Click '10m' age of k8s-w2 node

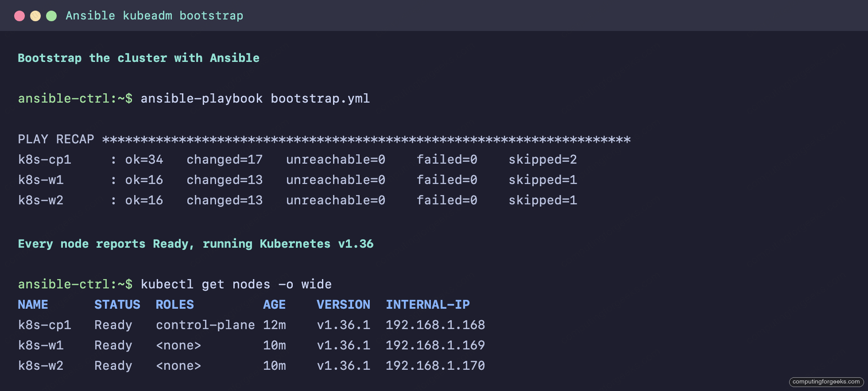275,365
